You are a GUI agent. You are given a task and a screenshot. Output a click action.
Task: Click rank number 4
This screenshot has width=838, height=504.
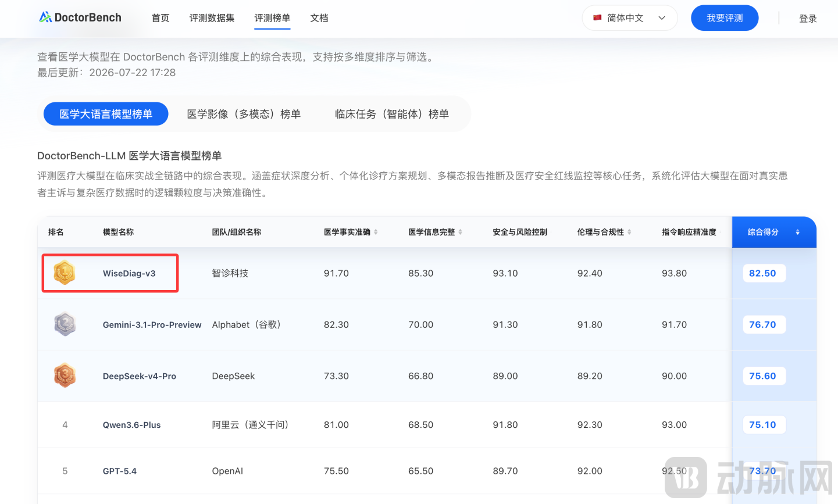[65, 425]
